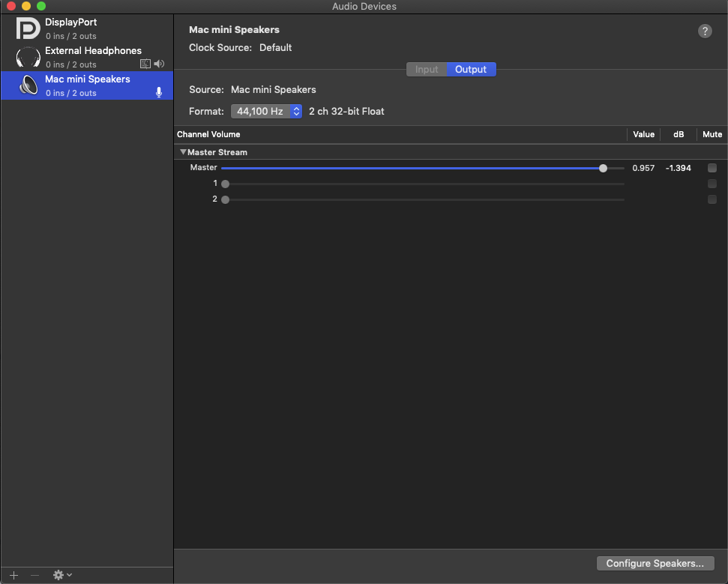The width and height of the screenshot is (728, 584).
Task: Click the system sound output speaker icon
Action: 159,64
